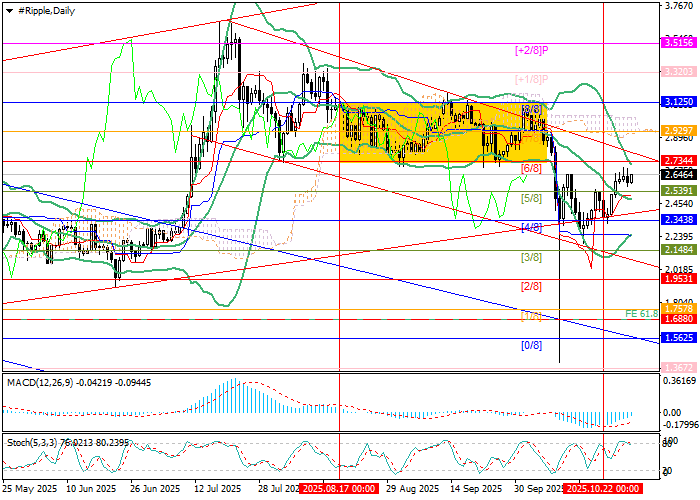Click the 3.1250 blue price tag
The image size is (700, 500).
(679, 102)
